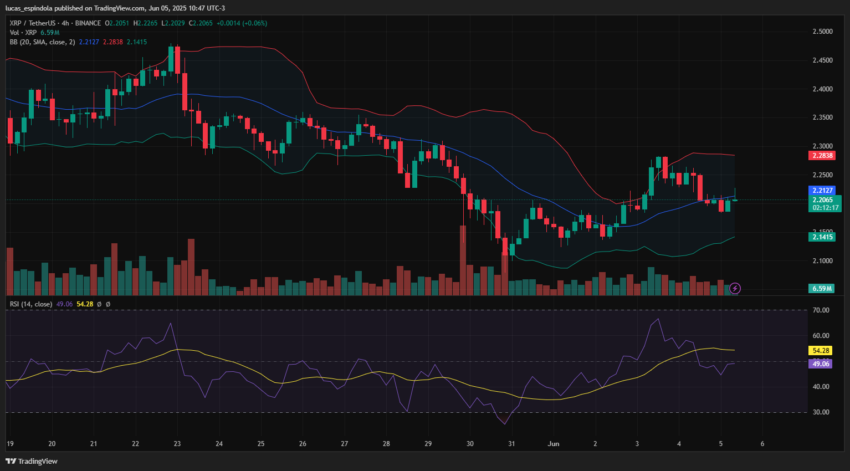The image size is (850, 471).
Task: Select the XRP / TetherUS symbol title
Action: point(30,23)
